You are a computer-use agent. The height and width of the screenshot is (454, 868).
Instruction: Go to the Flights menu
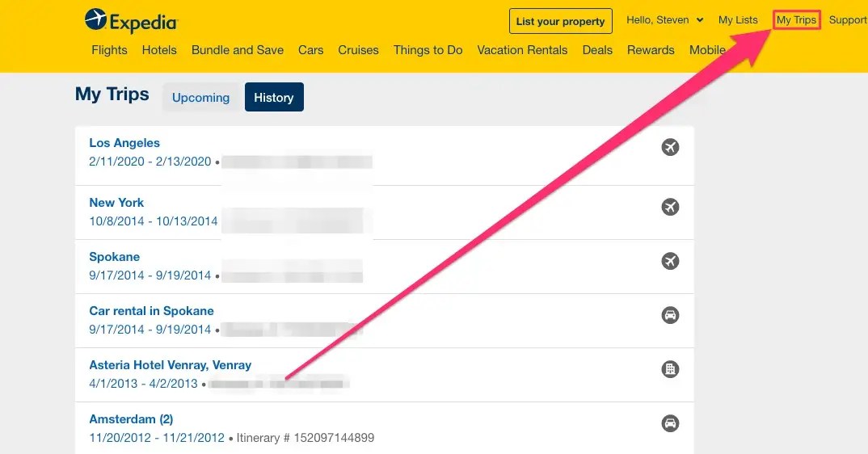pos(109,50)
